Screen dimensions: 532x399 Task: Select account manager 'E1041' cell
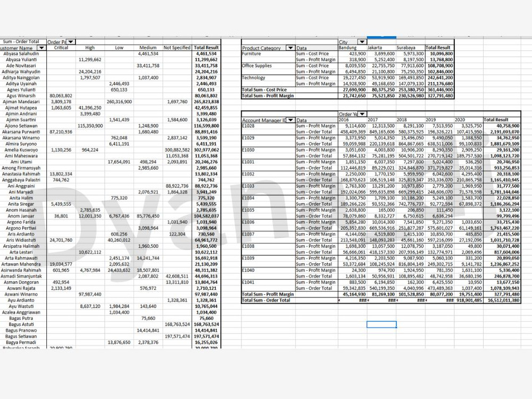(268, 282)
